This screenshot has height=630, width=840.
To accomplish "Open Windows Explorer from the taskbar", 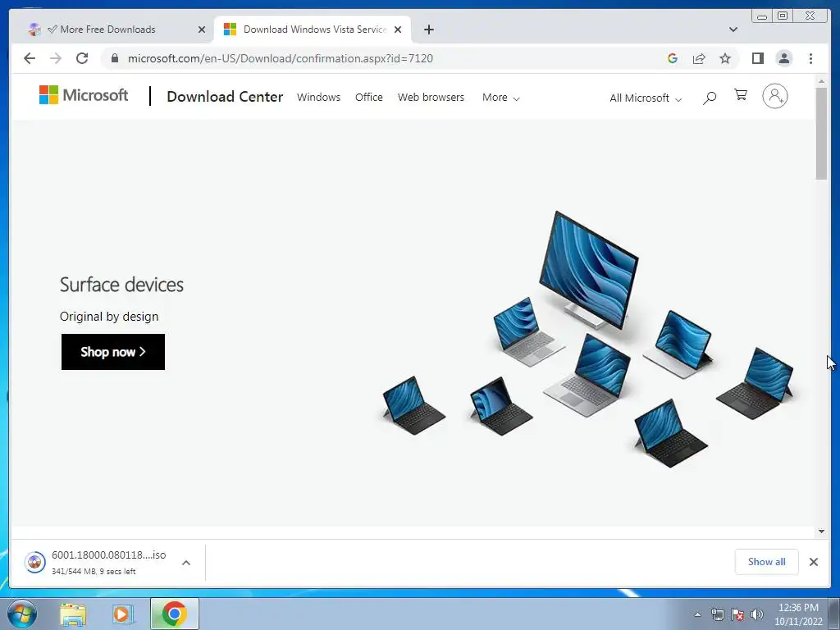I will (x=73, y=614).
